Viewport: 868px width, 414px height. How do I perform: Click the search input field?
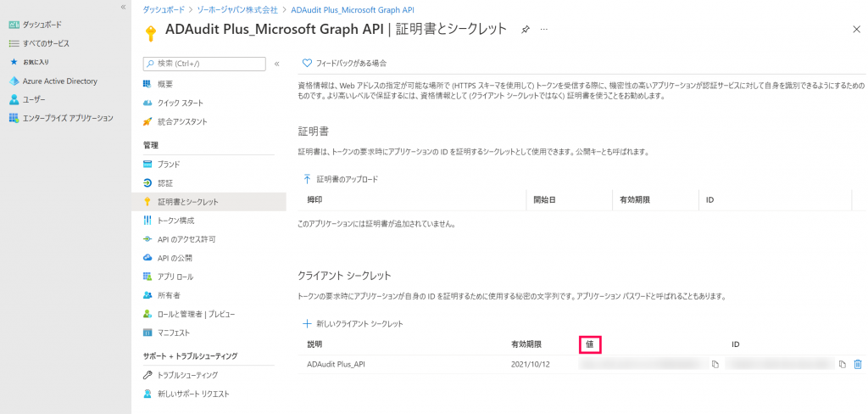pyautogui.click(x=209, y=64)
